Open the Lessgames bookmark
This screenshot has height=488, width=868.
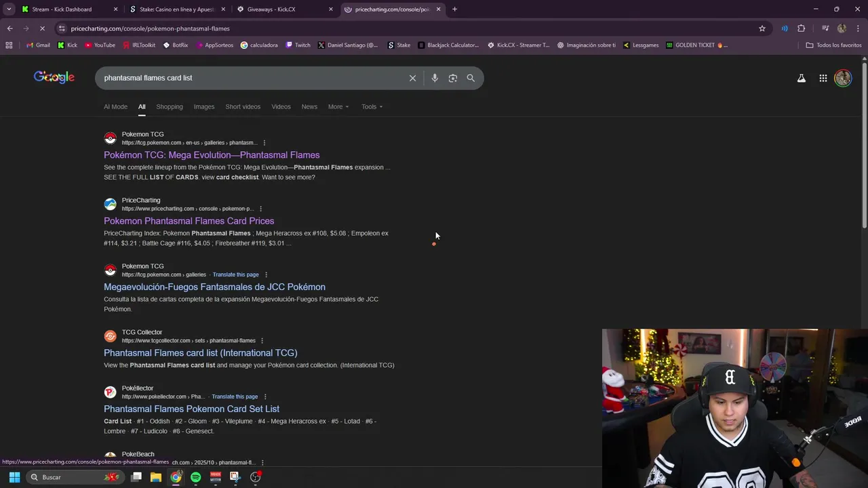(640, 45)
